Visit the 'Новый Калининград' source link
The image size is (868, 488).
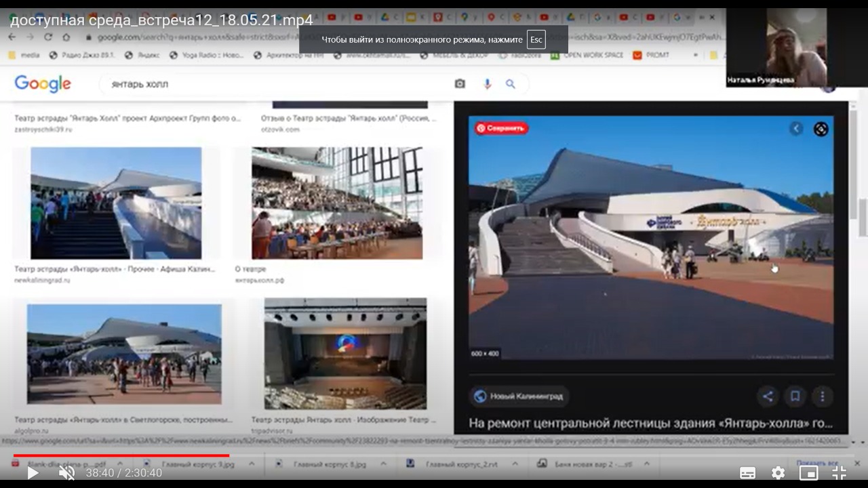pos(519,396)
